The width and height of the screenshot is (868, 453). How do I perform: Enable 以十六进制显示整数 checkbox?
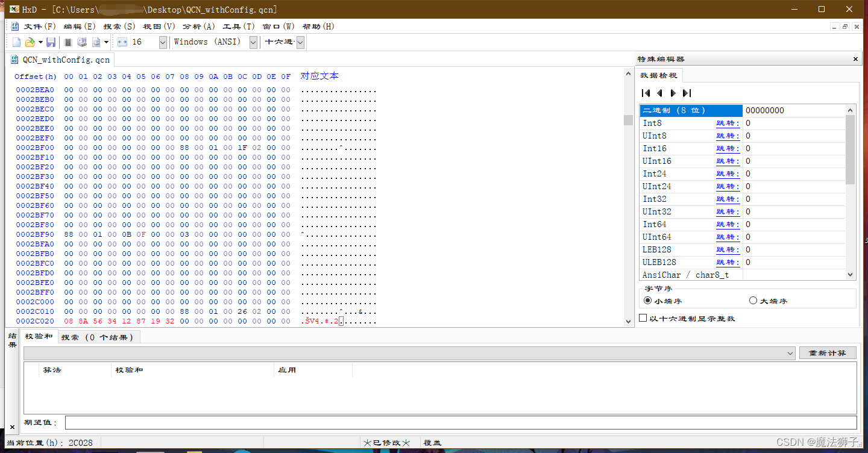(x=643, y=318)
